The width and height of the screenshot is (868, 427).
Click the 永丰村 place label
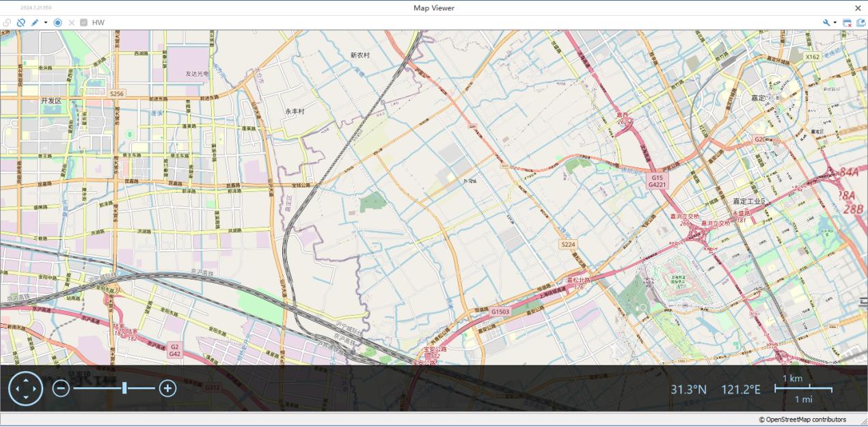pyautogui.click(x=295, y=111)
